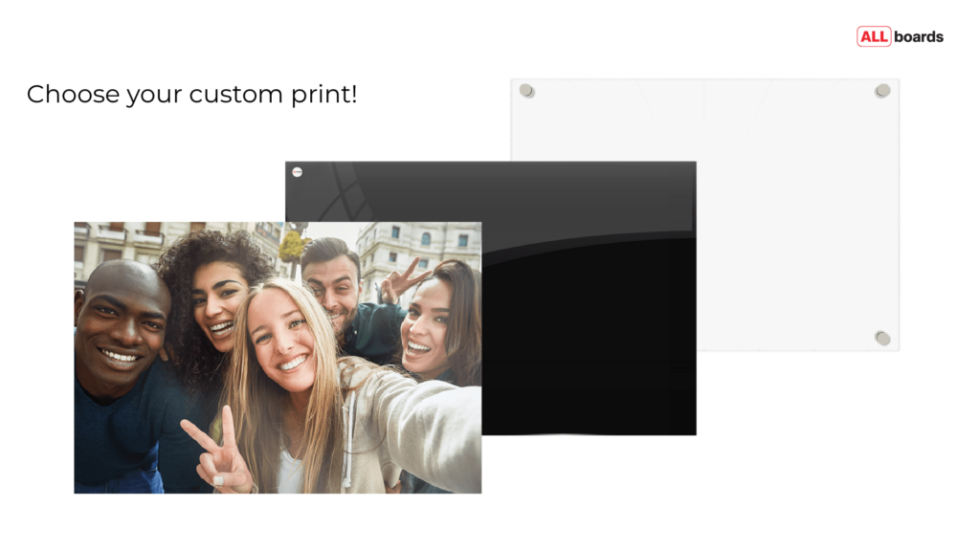This screenshot has width=980, height=551.
Task: Click the round logo badge on black board
Action: click(x=297, y=172)
